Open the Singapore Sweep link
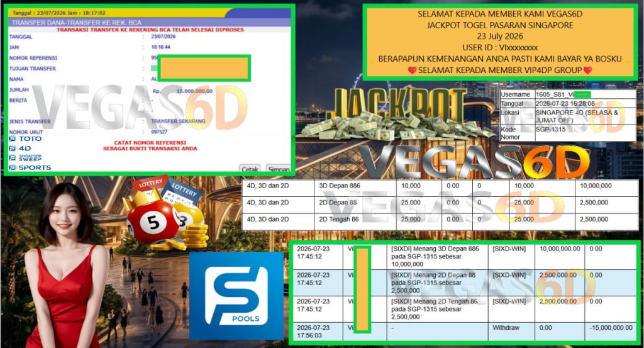 click(30, 158)
